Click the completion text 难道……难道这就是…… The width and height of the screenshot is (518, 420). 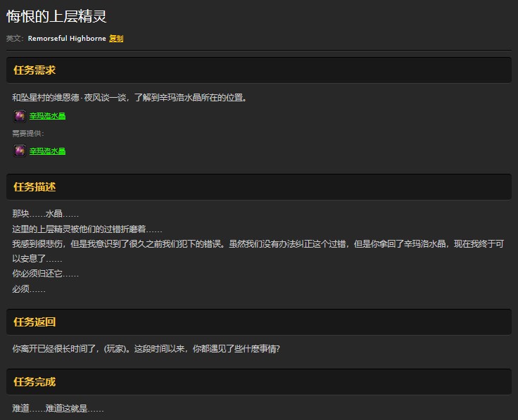point(58,408)
